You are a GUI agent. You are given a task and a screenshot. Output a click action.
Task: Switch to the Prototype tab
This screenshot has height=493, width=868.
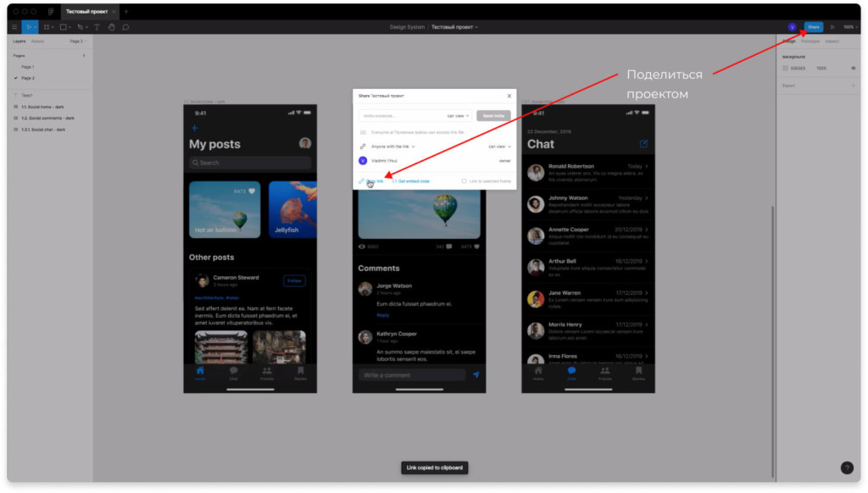pyautogui.click(x=810, y=41)
